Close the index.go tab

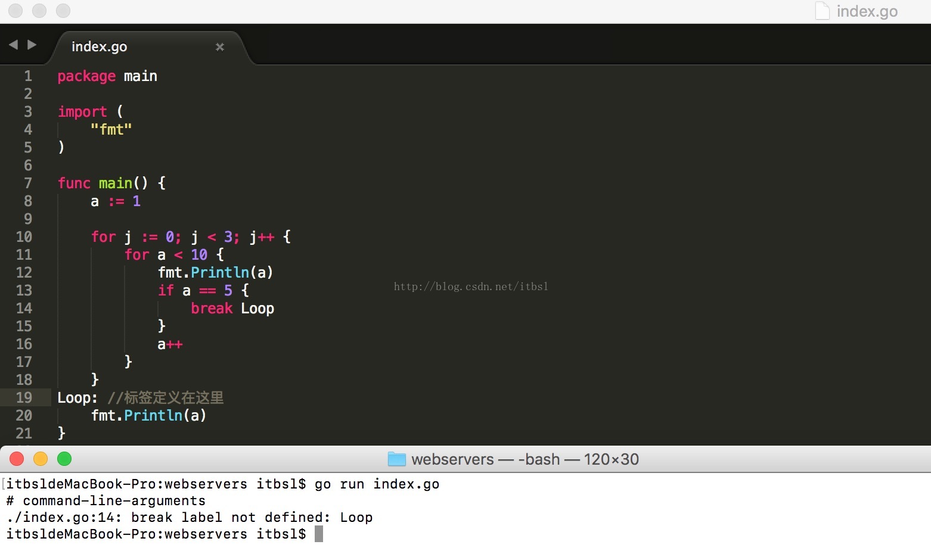(x=220, y=47)
